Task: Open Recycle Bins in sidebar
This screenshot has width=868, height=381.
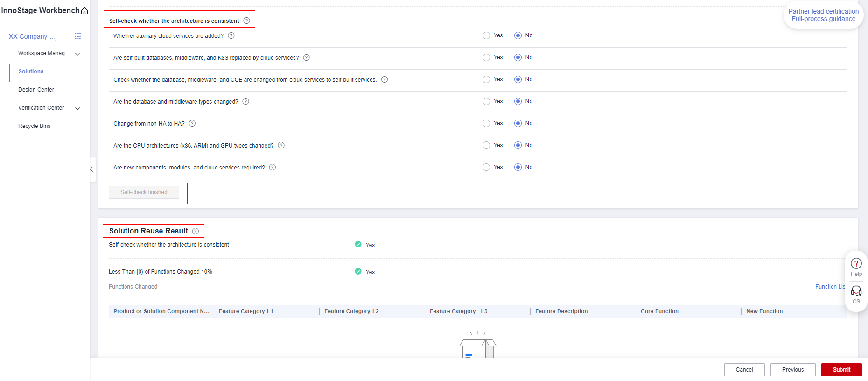Action: [34, 126]
